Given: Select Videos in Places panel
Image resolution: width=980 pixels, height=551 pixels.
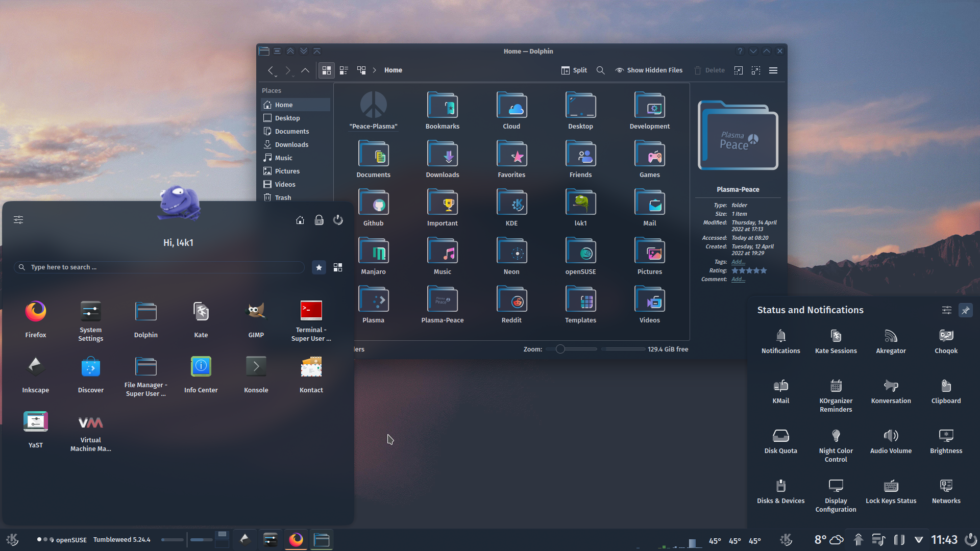Looking at the screenshot, I should tap(296, 185).
